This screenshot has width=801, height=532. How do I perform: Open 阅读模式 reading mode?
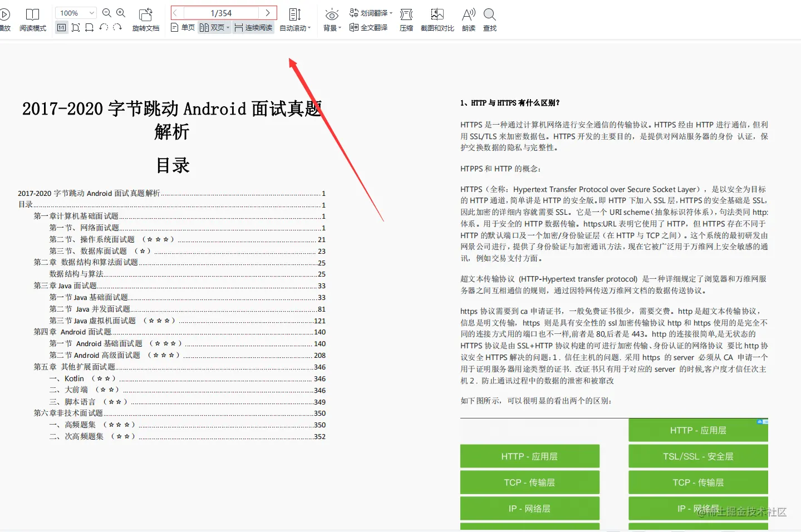[x=33, y=20]
